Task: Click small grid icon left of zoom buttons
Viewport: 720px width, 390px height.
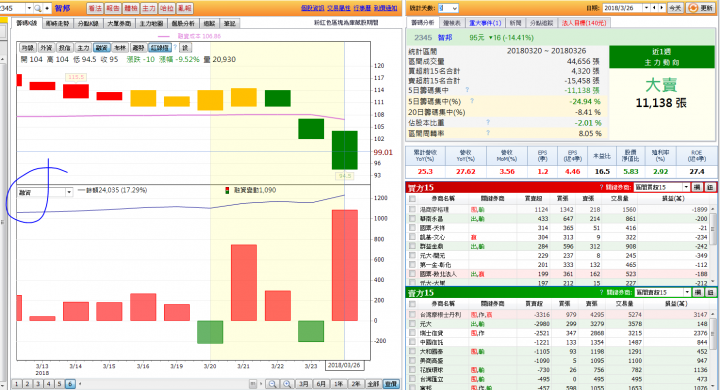Action: click(253, 384)
